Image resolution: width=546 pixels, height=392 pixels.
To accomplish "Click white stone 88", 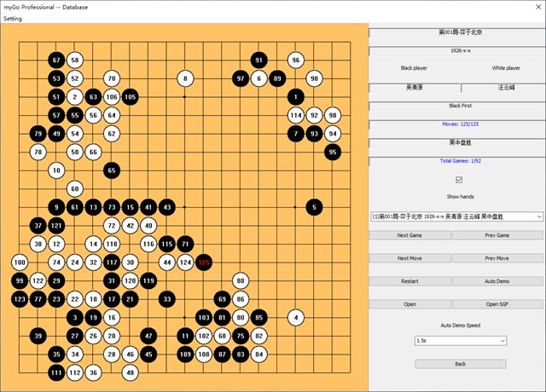I will coord(241,280).
